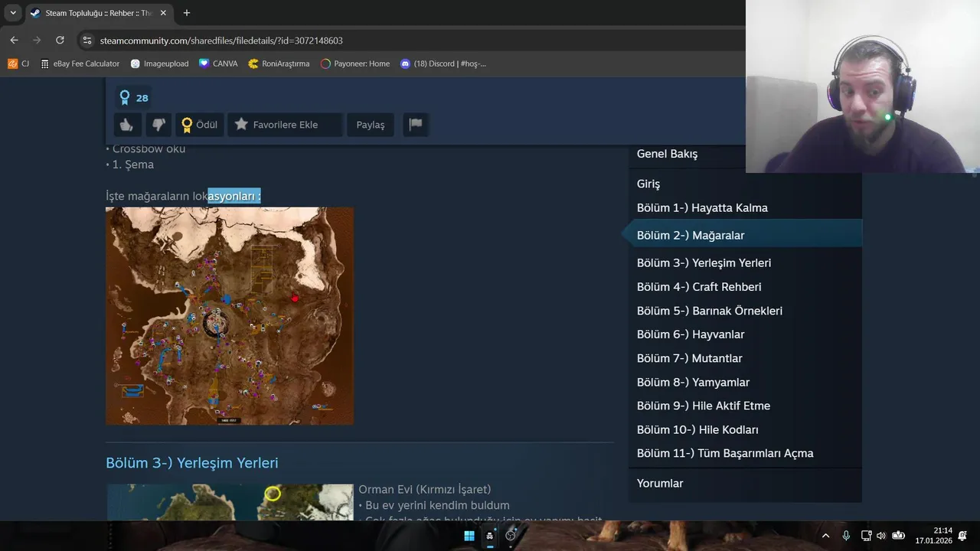Image resolution: width=980 pixels, height=551 pixels.
Task: Go back to the previous page
Action: 14,40
